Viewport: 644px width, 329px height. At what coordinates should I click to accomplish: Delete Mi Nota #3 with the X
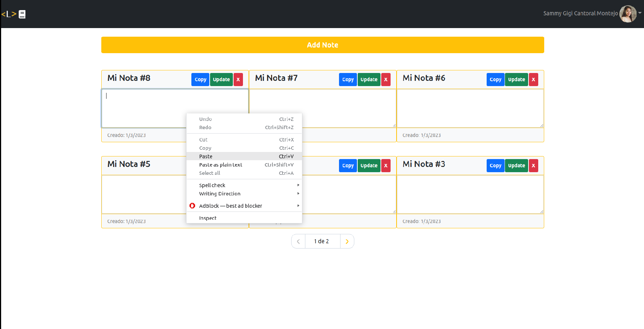point(533,165)
